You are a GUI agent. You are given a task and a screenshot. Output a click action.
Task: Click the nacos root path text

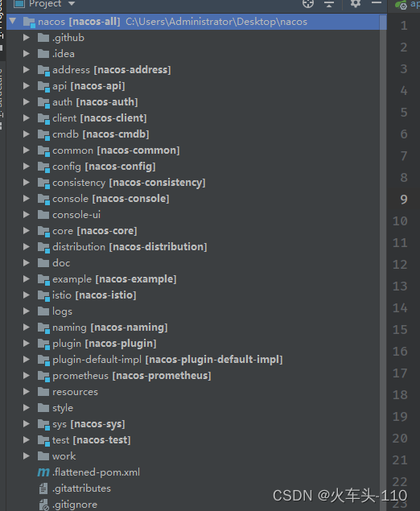(x=216, y=22)
